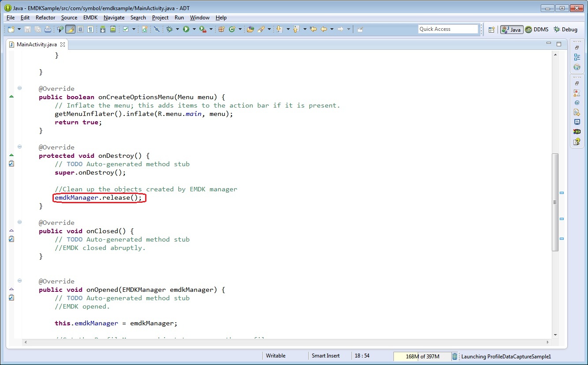Viewport: 588px width, 365px height.
Task: Open the Android Virtual Device Manager
Action: (113, 29)
